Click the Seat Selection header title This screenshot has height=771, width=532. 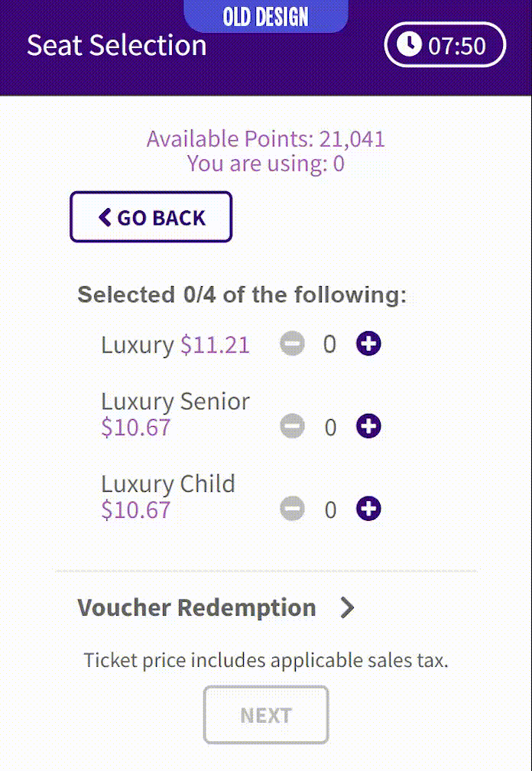pos(117,45)
